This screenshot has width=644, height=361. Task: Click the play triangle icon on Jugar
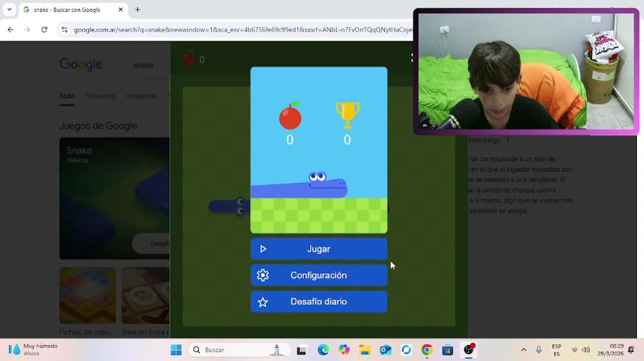(263, 249)
